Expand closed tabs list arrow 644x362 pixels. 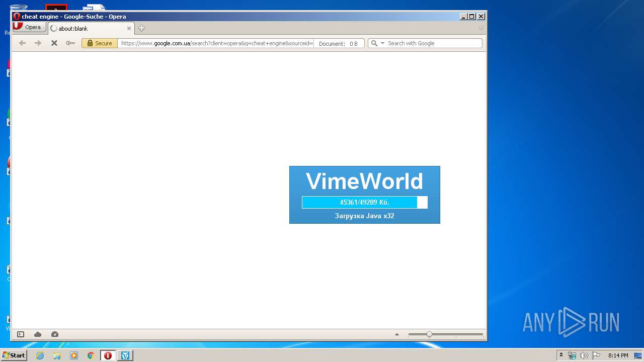pos(481,28)
